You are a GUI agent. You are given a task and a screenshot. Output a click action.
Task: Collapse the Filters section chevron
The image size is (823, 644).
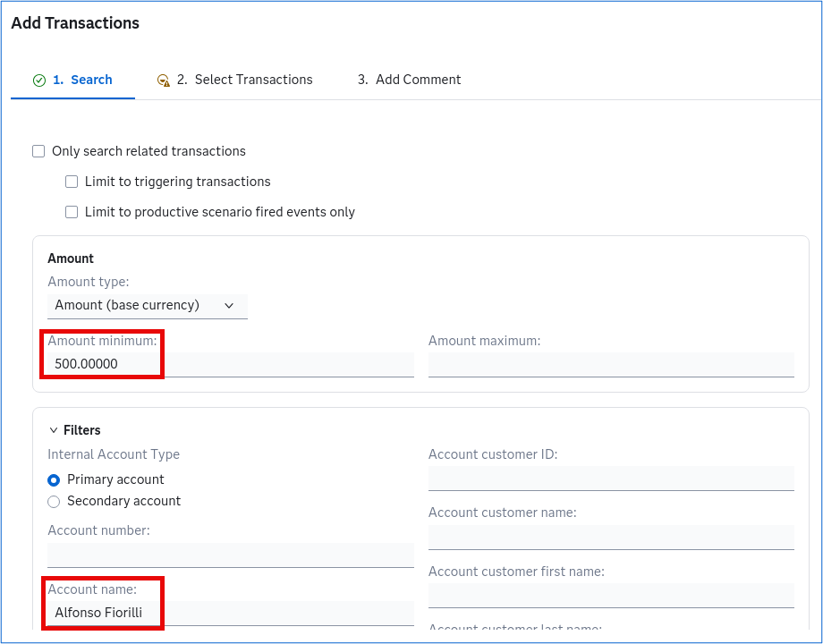click(53, 430)
